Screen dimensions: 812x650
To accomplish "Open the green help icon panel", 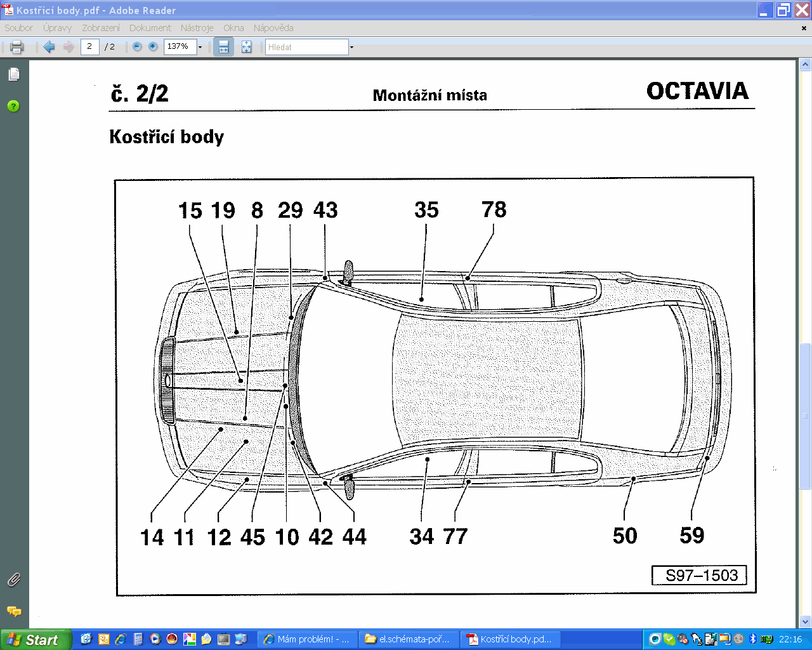I will [x=13, y=106].
